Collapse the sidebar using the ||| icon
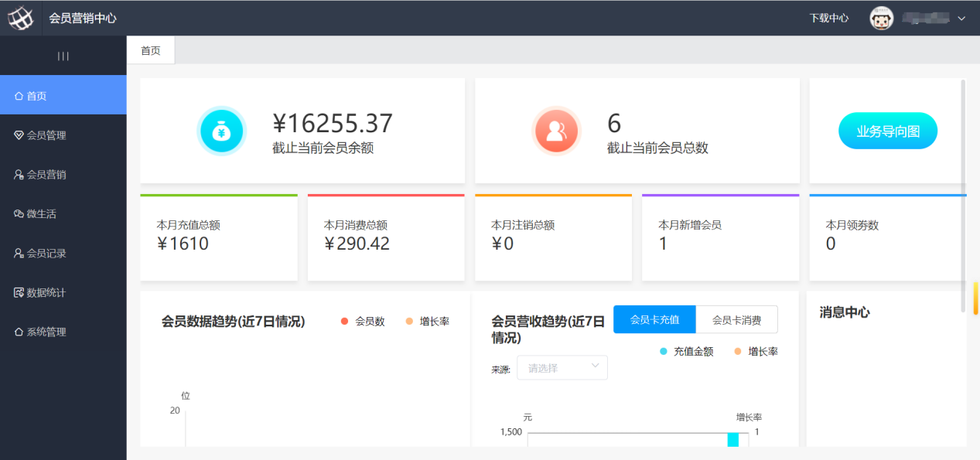This screenshot has height=460, width=980. pos(63,55)
